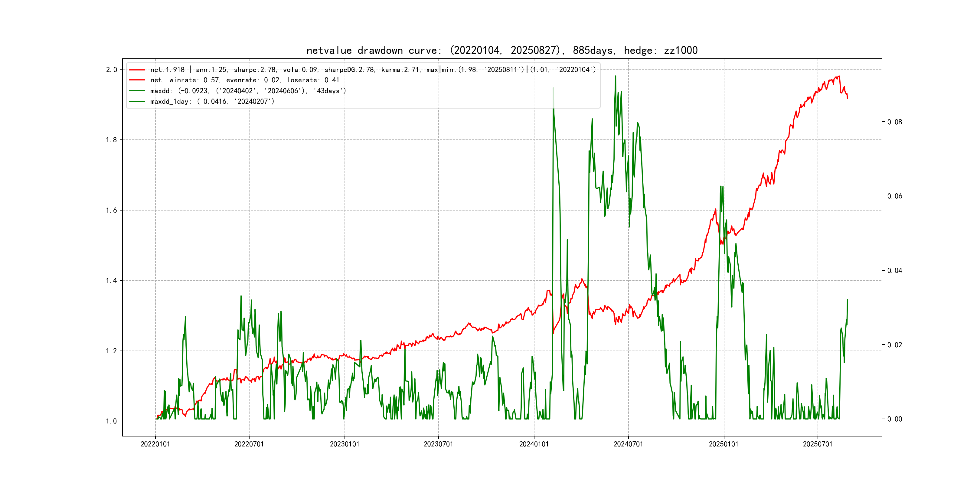This screenshot has width=980, height=490.
Task: Click the red swatch beside net:1.918 legend
Action: [x=137, y=70]
